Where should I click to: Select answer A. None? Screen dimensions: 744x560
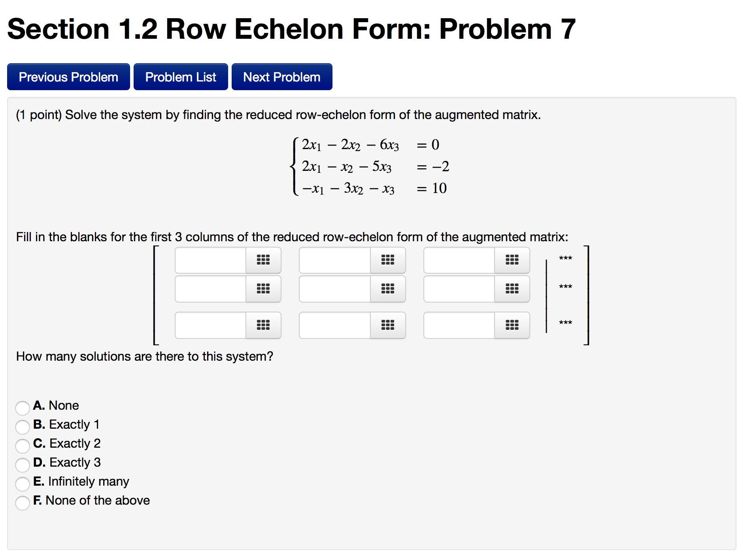pos(23,408)
